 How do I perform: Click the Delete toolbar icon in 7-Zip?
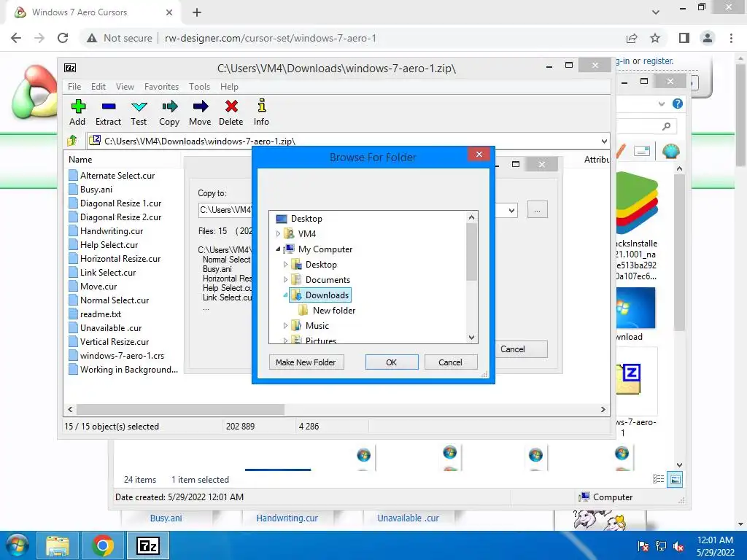(231, 106)
